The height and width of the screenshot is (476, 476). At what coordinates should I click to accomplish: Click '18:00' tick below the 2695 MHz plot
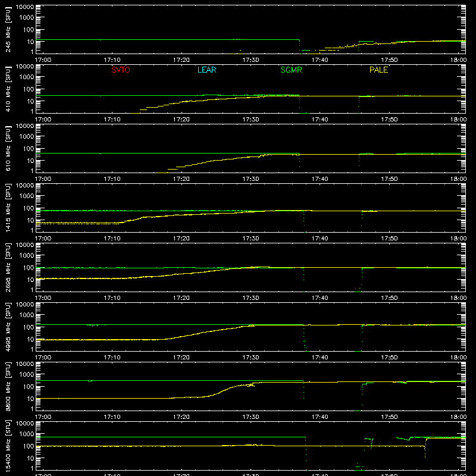458,298
